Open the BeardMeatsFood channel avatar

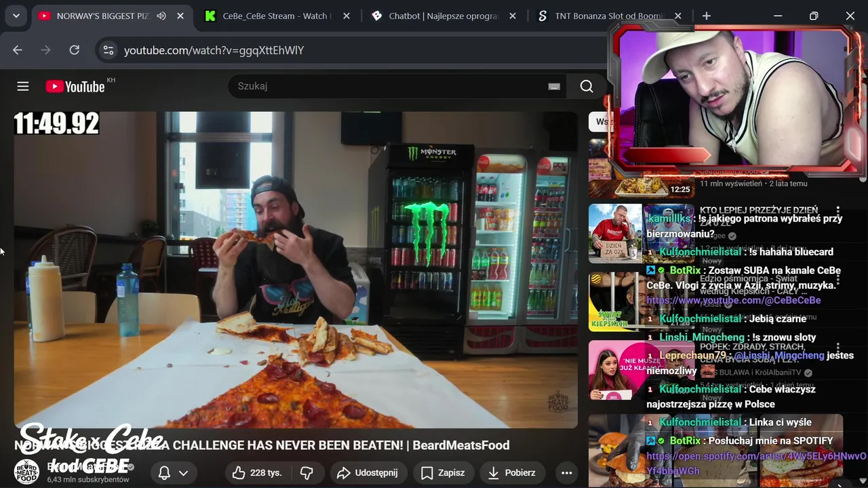[27, 471]
